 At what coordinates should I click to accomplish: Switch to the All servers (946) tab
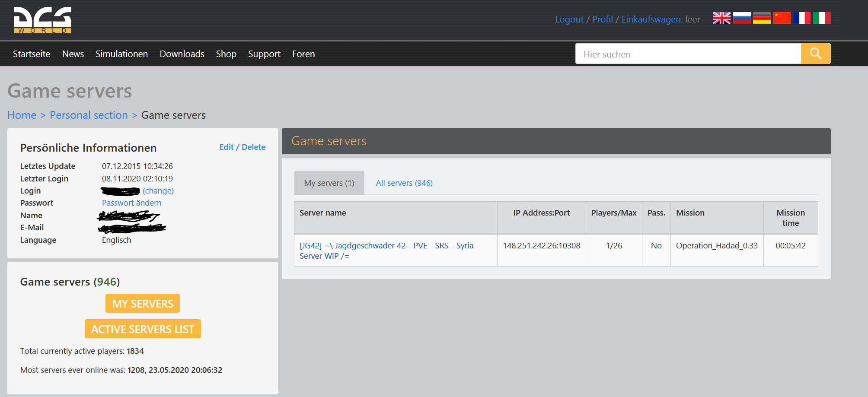pos(404,183)
